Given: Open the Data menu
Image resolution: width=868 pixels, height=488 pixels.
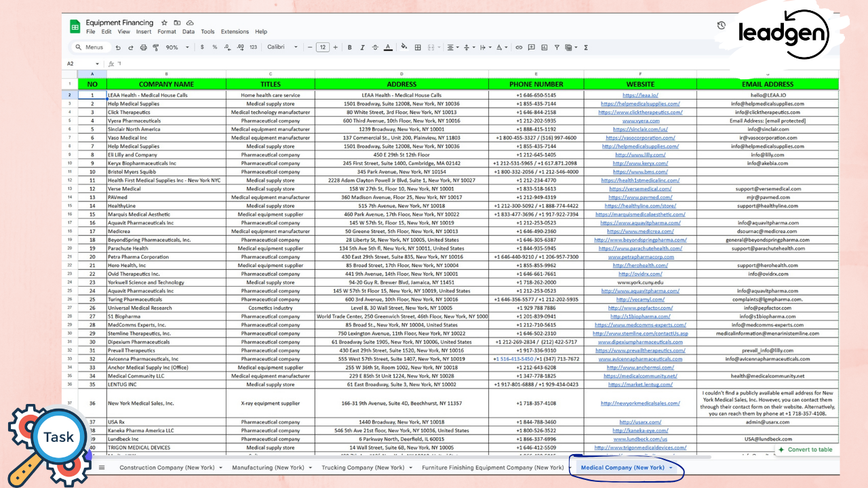Looking at the screenshot, I should click(189, 32).
